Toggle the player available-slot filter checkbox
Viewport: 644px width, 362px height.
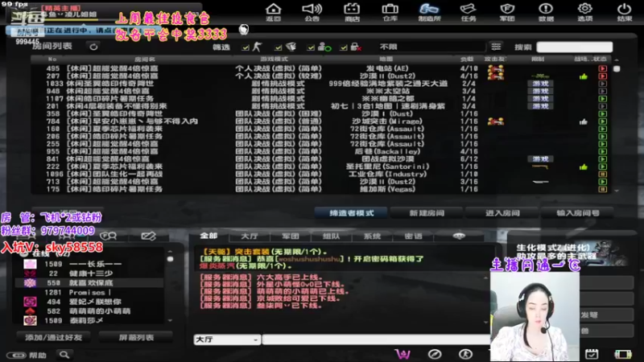(311, 47)
